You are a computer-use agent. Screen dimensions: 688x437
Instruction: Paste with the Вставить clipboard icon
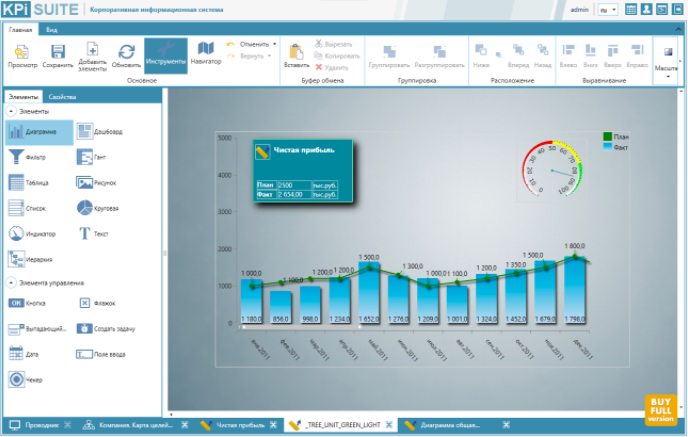coord(296,56)
